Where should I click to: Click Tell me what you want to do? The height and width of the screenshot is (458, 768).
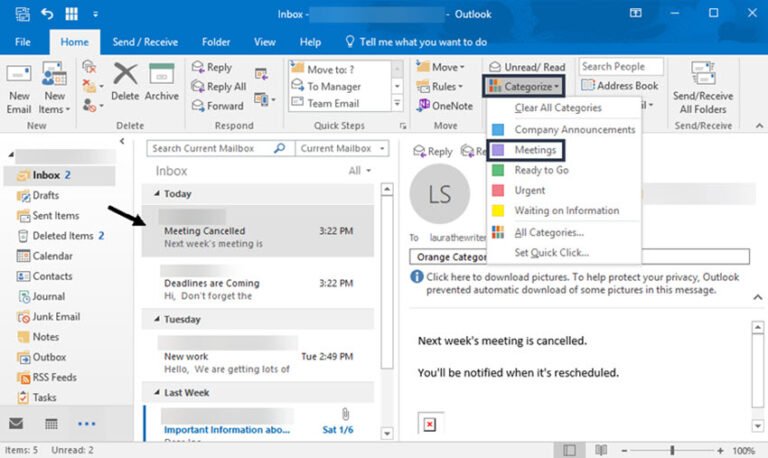point(416,42)
